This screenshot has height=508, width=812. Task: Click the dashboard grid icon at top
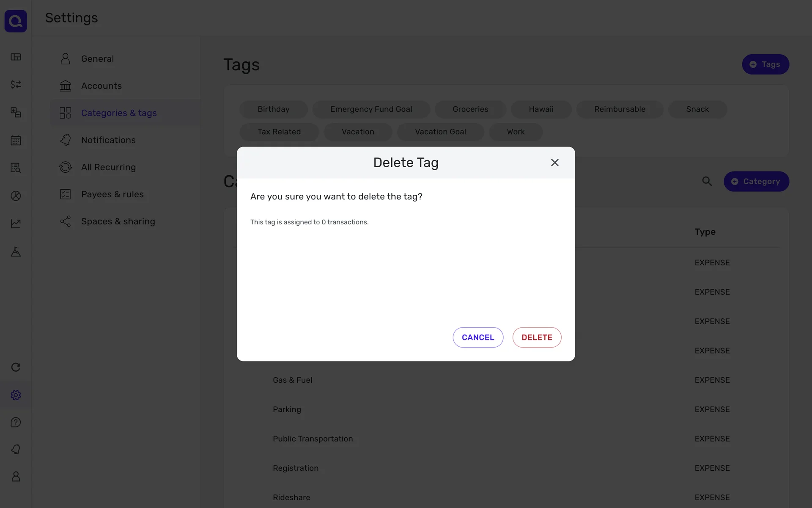coord(16,57)
